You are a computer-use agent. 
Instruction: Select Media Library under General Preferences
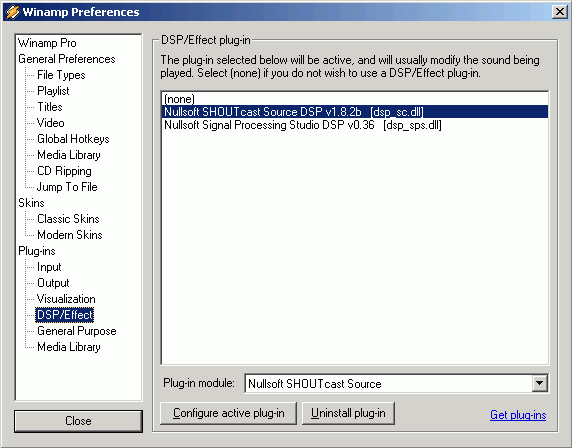[69, 155]
